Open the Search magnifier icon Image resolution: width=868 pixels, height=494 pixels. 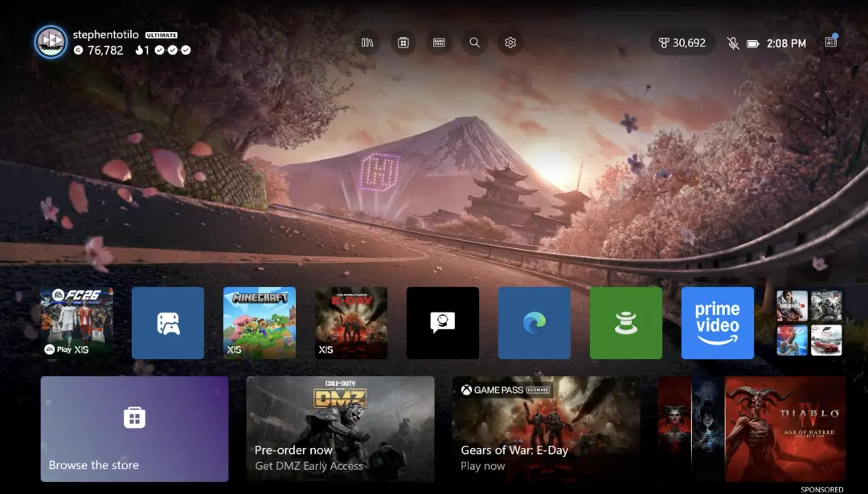(474, 43)
